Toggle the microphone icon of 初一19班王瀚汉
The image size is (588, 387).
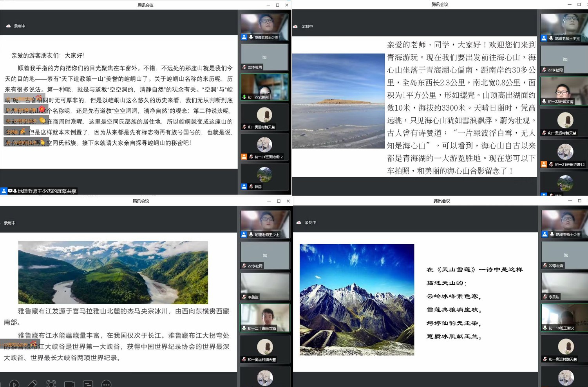[x=545, y=328]
